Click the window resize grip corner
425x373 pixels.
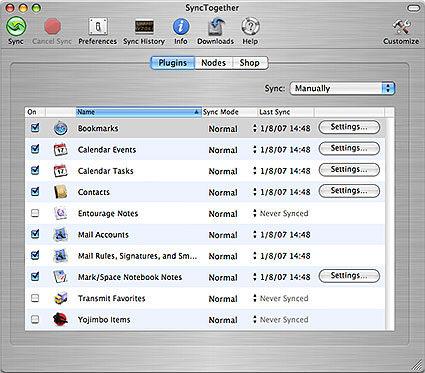tap(417, 365)
